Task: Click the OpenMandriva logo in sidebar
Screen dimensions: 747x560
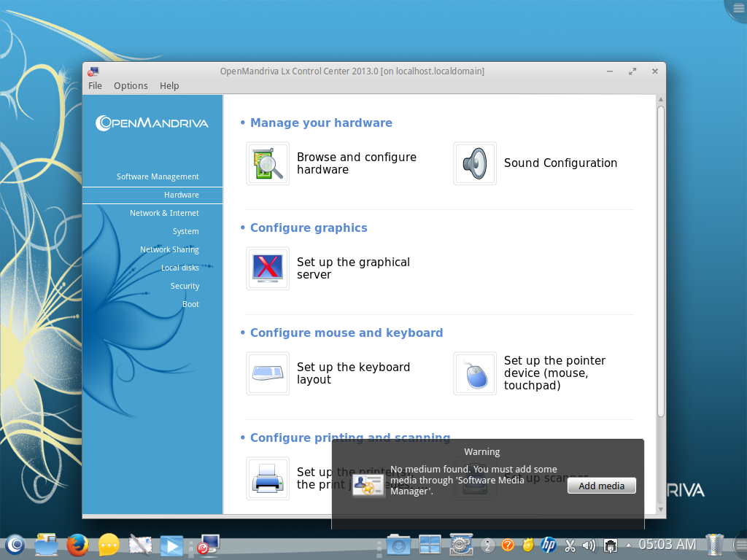Action: click(152, 123)
